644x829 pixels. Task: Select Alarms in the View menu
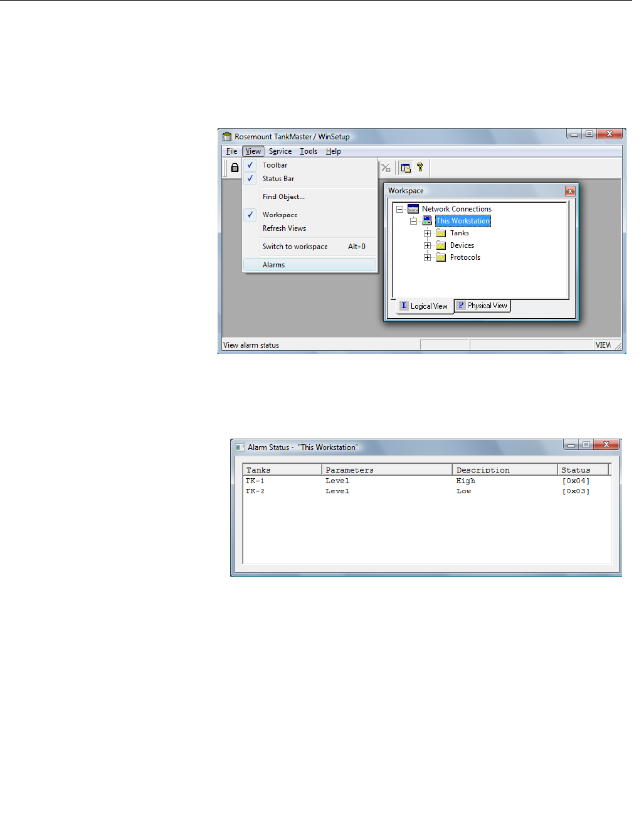310,265
